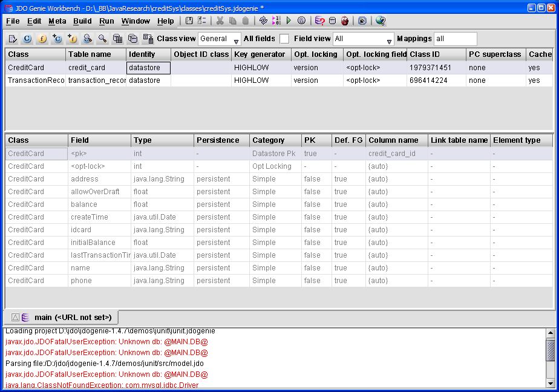This screenshot has height=392, width=559.
Task: Click the plain database cylinder icon in main toolbar
Action: 332,21
